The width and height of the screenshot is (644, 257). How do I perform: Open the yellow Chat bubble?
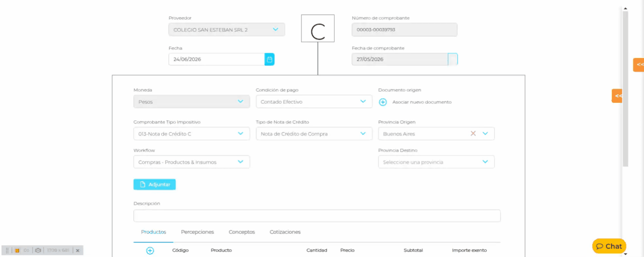pos(609,246)
